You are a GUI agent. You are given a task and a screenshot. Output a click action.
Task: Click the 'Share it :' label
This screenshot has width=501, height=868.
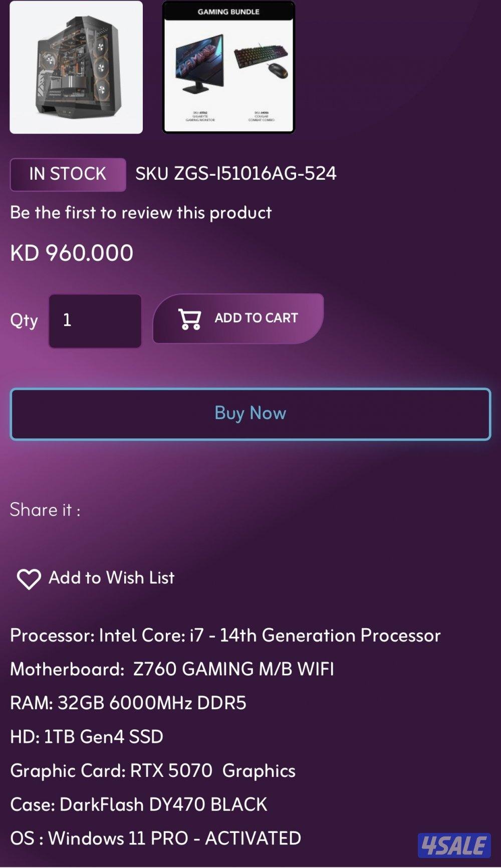45,510
